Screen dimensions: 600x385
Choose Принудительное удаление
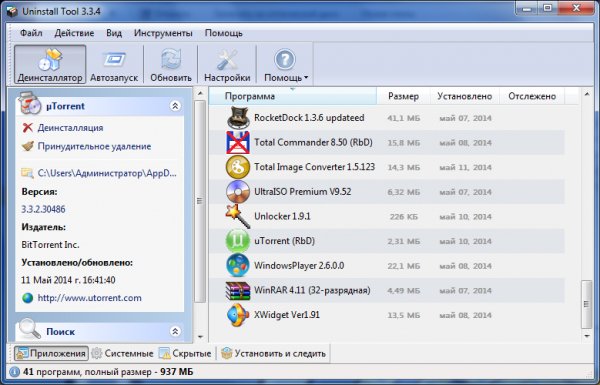tap(94, 146)
